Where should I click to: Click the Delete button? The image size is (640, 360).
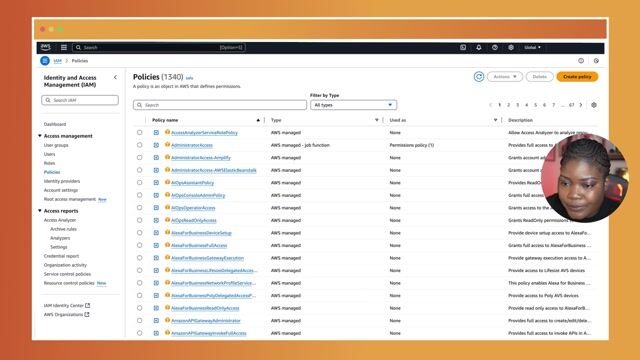540,77
